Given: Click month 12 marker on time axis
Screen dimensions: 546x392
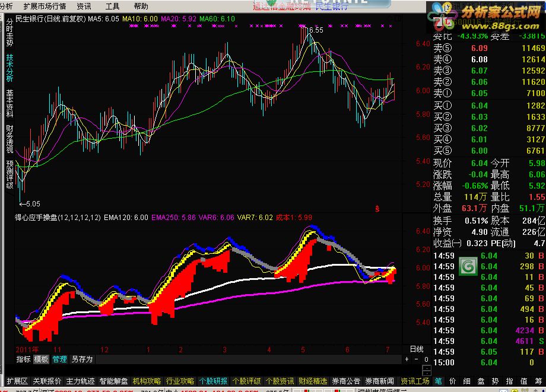Looking at the screenshot, I should [104, 349].
